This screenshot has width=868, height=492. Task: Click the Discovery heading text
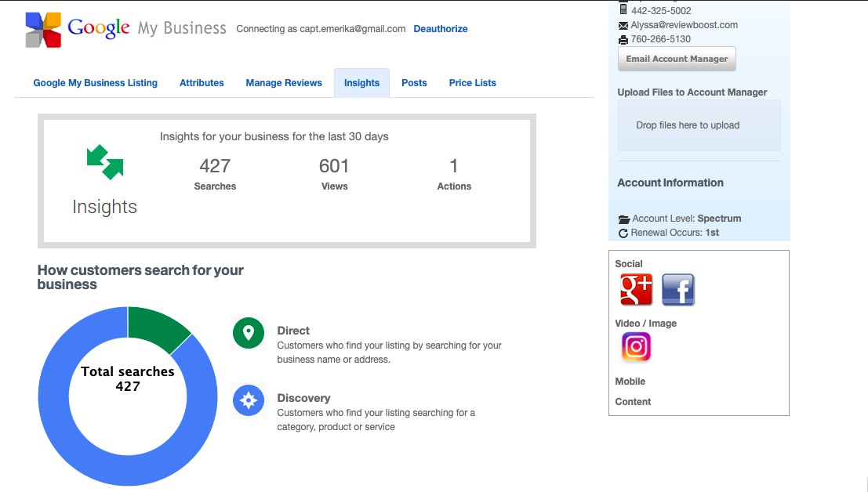coord(304,398)
